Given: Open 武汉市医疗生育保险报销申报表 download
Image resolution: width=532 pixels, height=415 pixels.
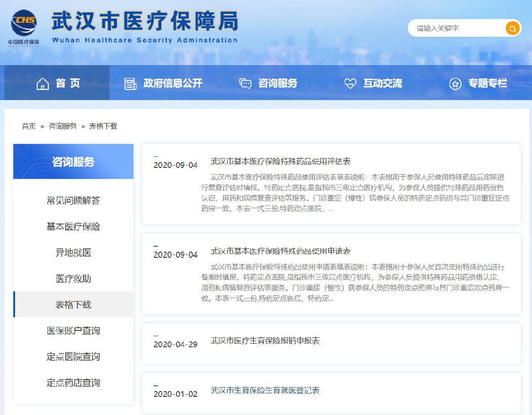Looking at the screenshot, I should point(265,341).
